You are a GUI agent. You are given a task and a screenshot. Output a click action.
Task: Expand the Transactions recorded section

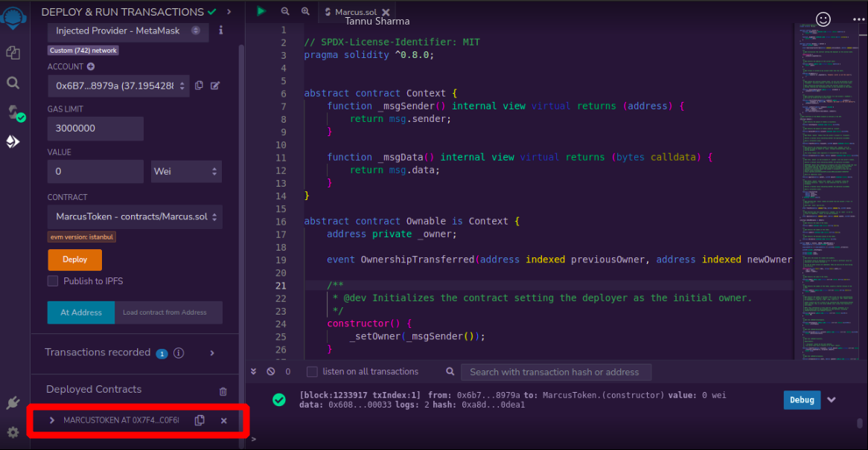tap(212, 353)
